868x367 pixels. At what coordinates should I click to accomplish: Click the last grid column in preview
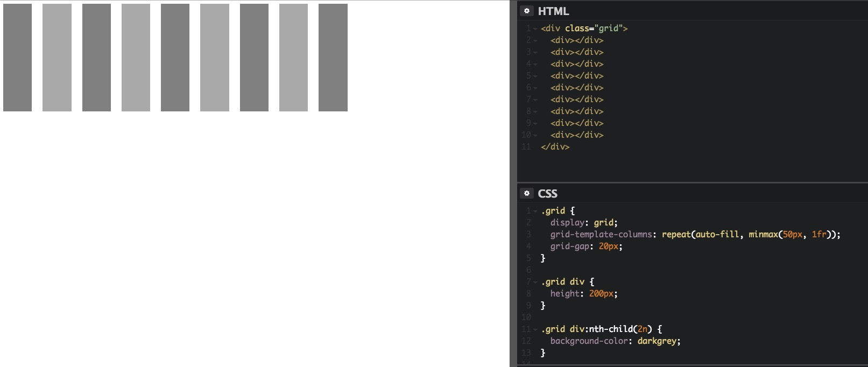coord(333,58)
